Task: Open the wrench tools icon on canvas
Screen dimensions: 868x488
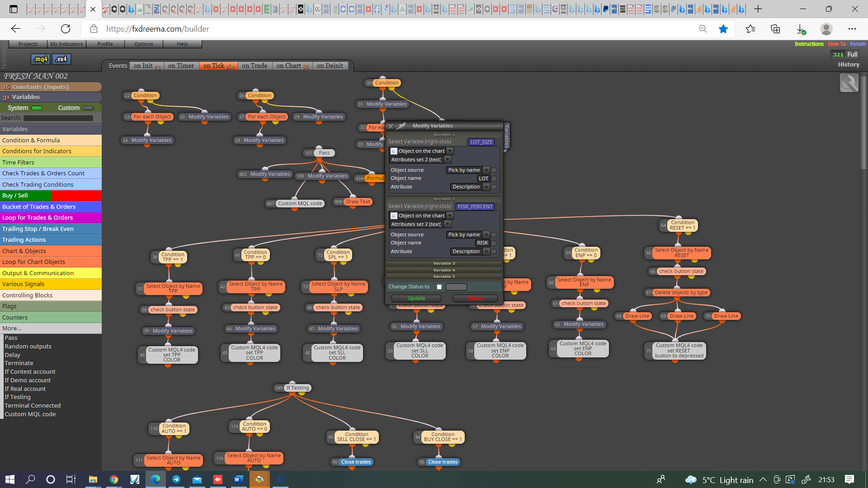Action: (x=849, y=83)
